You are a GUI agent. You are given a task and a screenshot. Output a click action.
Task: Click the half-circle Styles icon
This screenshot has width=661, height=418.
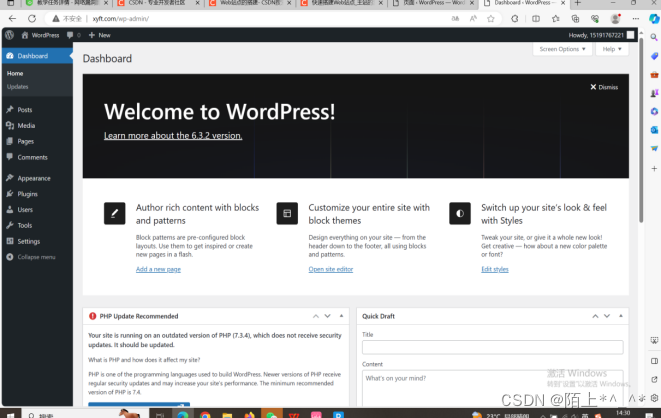[x=460, y=213]
